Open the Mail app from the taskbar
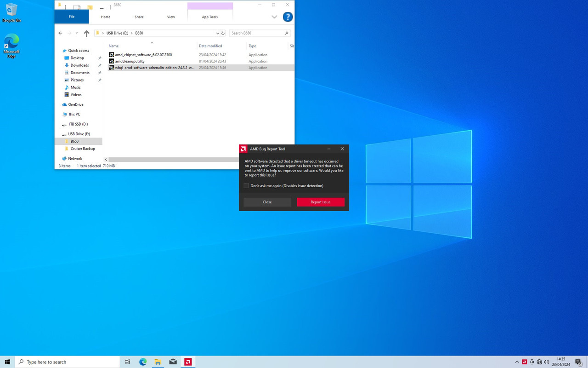This screenshot has width=588, height=368. click(x=173, y=362)
